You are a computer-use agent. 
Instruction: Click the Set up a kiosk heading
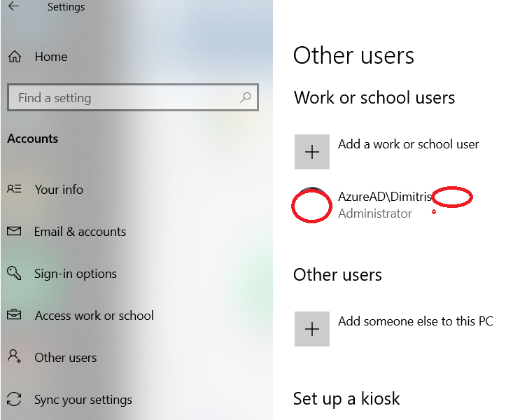click(x=346, y=398)
